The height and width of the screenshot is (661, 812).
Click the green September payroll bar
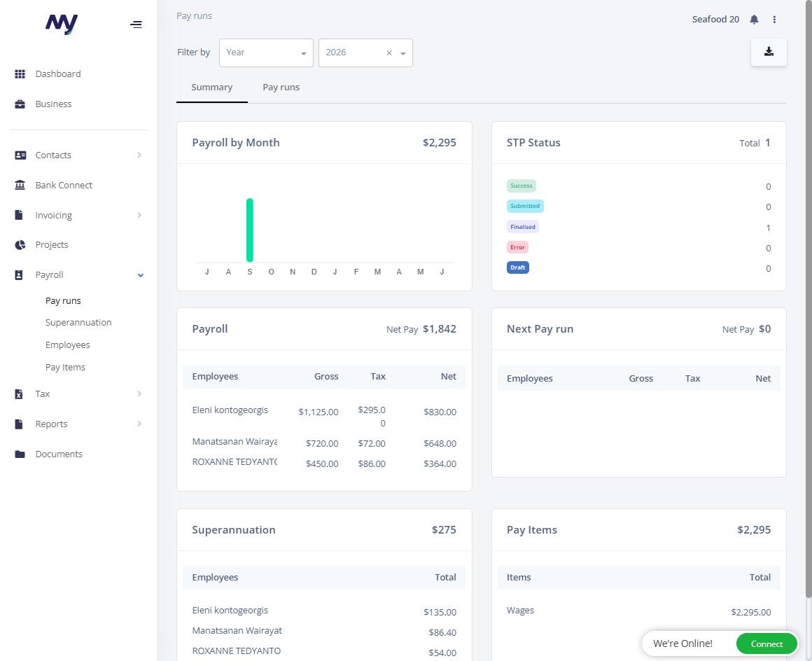[250, 230]
